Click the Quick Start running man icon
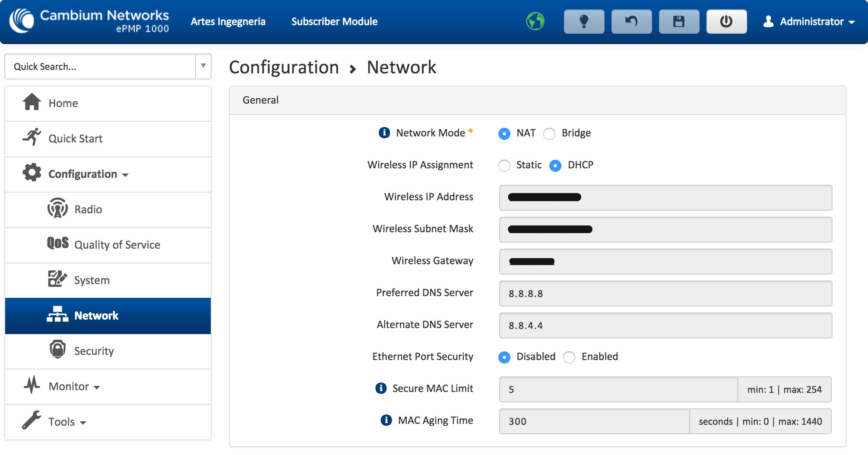The image size is (868, 455). [x=32, y=137]
